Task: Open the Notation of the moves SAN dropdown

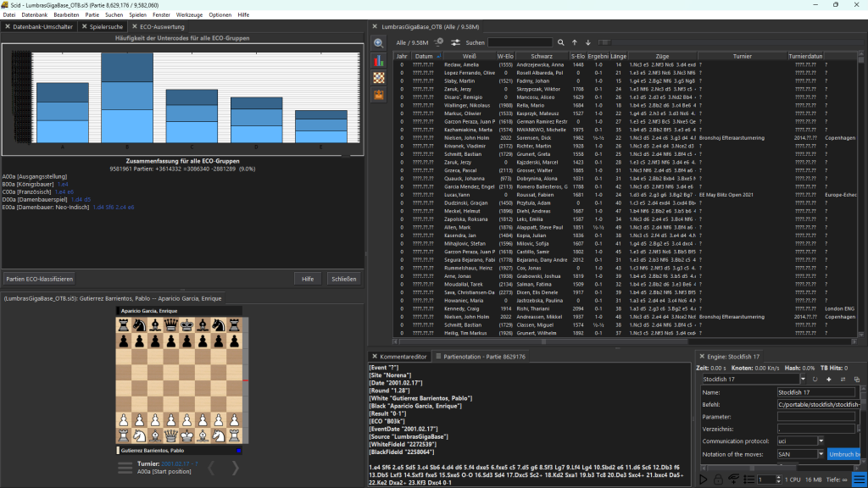Action: [x=821, y=454]
